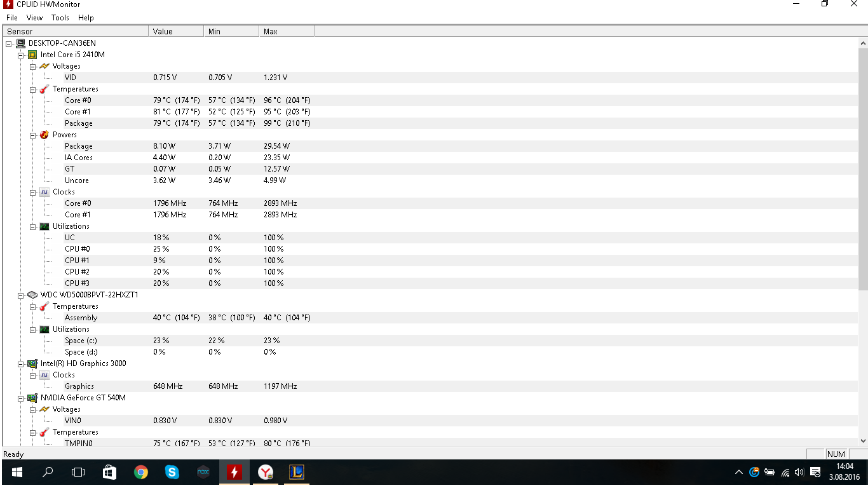Open Skype from the taskbar
868x488 pixels.
pyautogui.click(x=172, y=473)
